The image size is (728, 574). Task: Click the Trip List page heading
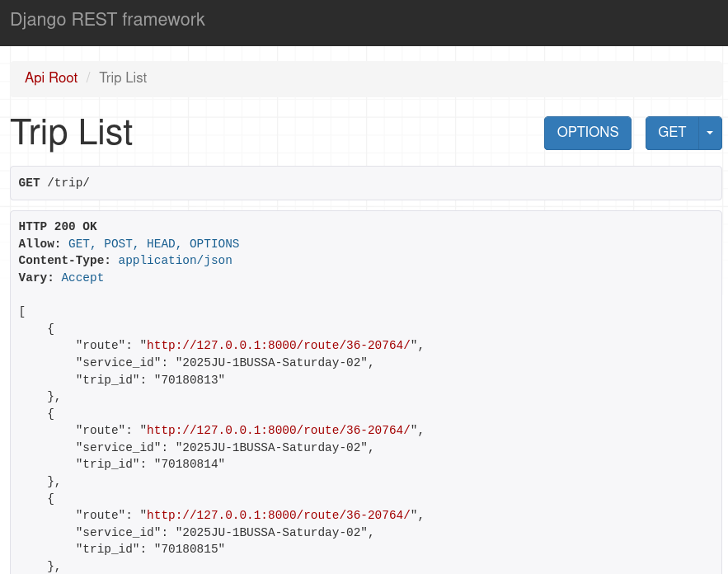71,133
